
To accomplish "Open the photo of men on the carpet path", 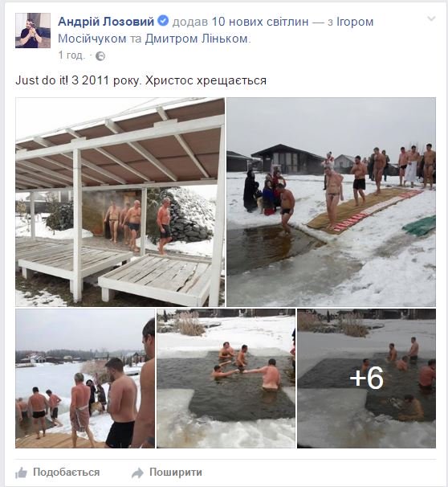I will click(331, 203).
